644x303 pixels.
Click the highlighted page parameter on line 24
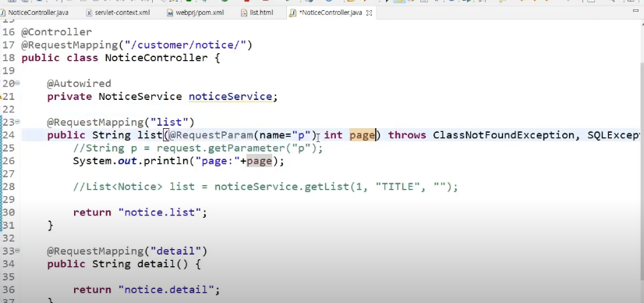pyautogui.click(x=362, y=135)
